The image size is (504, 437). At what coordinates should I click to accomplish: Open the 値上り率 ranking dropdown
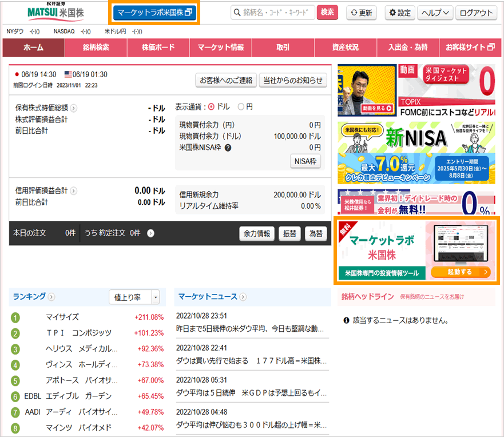coord(134,297)
